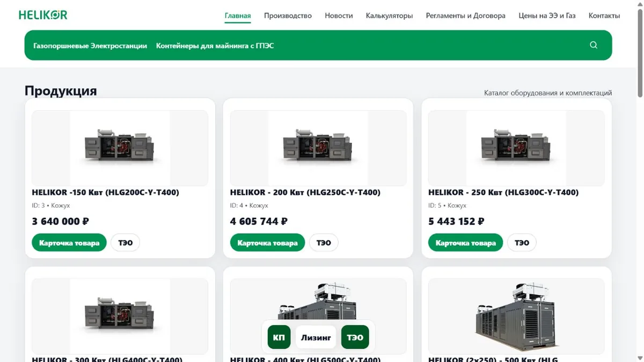The height and width of the screenshot is (362, 644).
Task: View image of HELIKOR - 250 Квт generator
Action: [516, 148]
